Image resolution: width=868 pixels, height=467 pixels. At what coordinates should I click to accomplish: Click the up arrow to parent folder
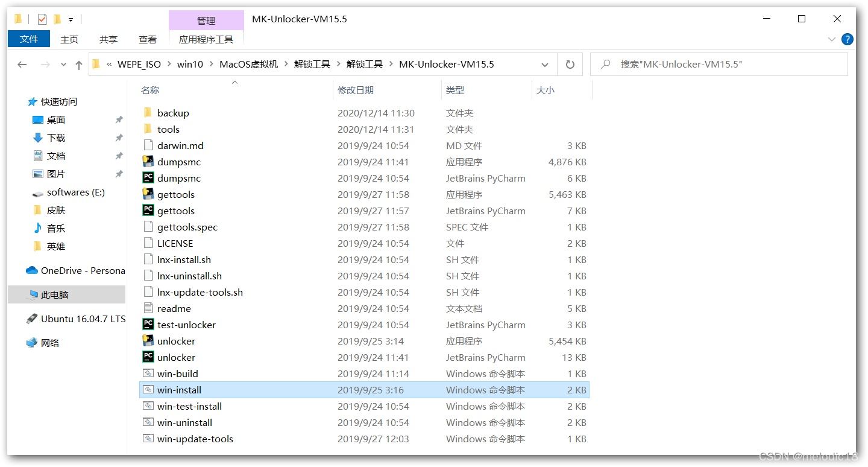click(78, 64)
